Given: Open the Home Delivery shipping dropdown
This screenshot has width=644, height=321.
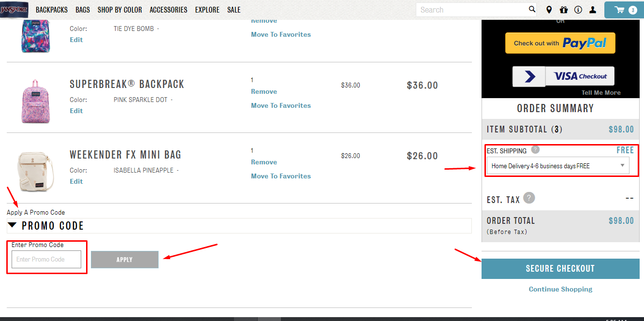Looking at the screenshot, I should pyautogui.click(x=558, y=166).
